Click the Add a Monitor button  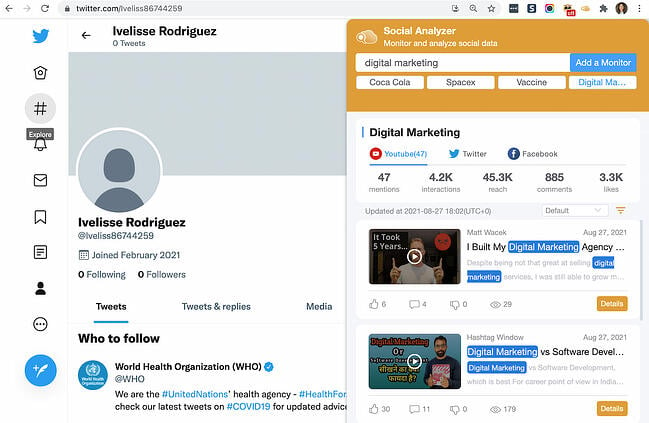tap(603, 63)
